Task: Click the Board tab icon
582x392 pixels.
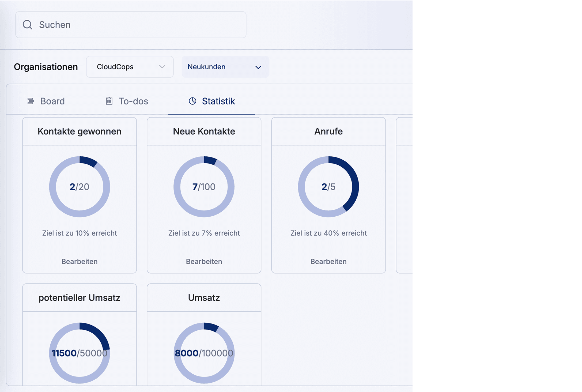Action: 31,101
